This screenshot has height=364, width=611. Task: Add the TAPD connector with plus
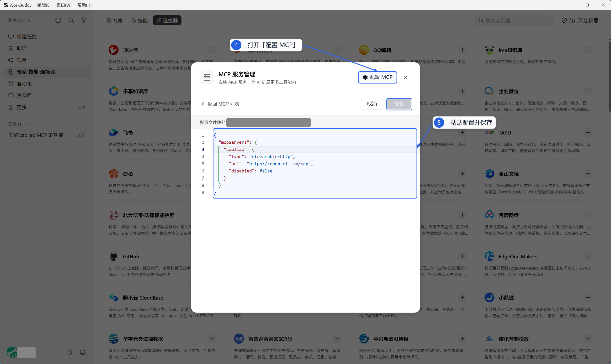pyautogui.click(x=588, y=133)
